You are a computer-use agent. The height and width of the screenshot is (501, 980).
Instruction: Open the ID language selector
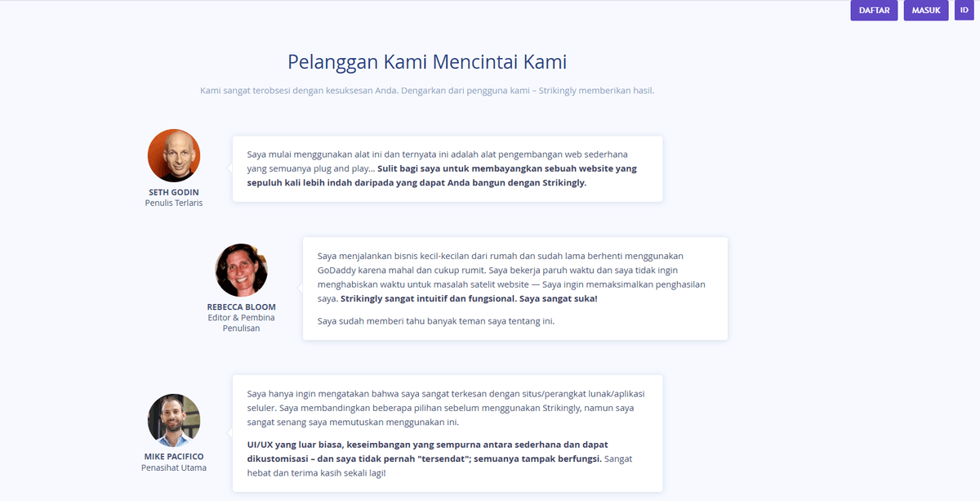tap(964, 10)
